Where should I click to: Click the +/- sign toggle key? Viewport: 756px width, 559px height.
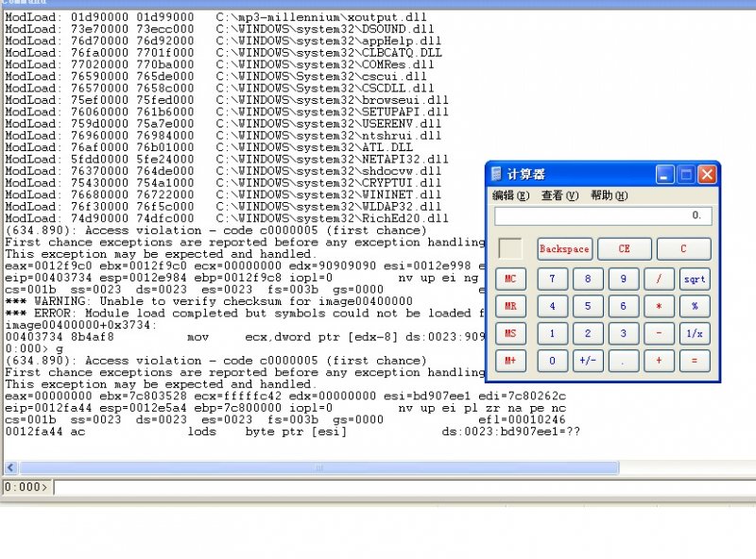pos(588,361)
